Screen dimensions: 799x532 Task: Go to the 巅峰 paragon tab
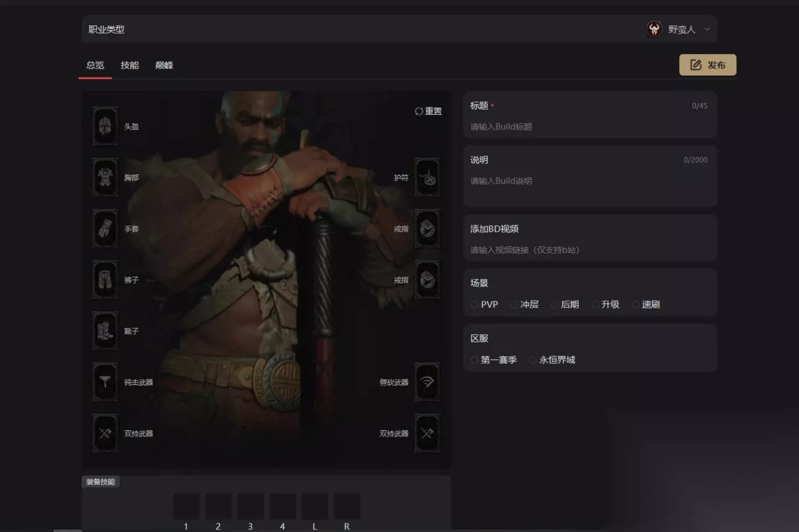(164, 65)
